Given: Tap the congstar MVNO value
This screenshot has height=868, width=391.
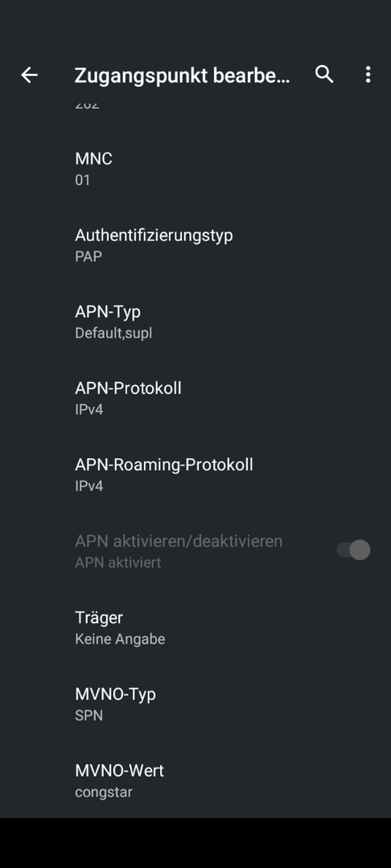Looking at the screenshot, I should coord(104,792).
